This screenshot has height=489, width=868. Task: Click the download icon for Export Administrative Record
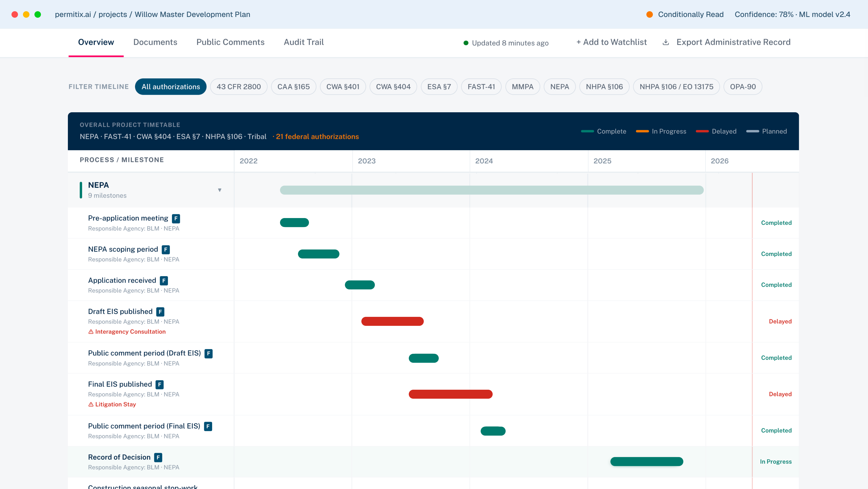(x=666, y=42)
